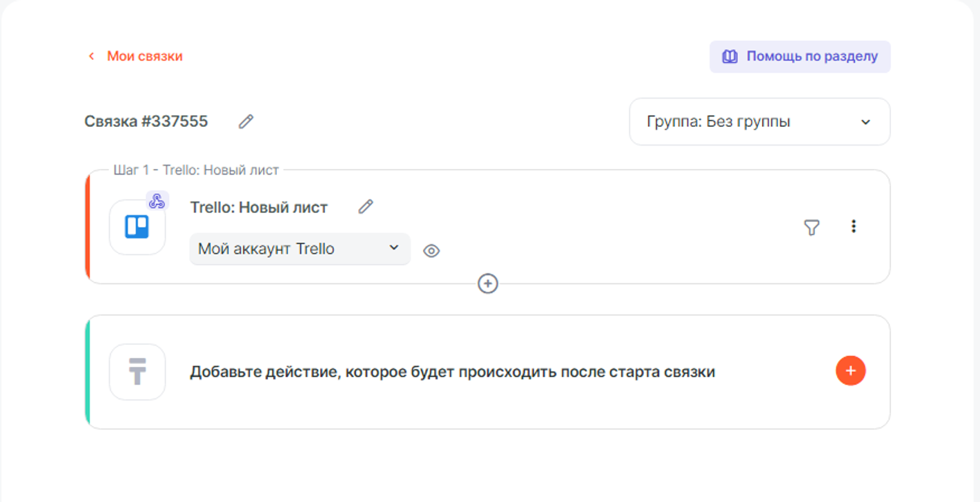The height and width of the screenshot is (502, 980).
Task: Click the chevron arrow in the group dropdown
Action: [x=865, y=122]
